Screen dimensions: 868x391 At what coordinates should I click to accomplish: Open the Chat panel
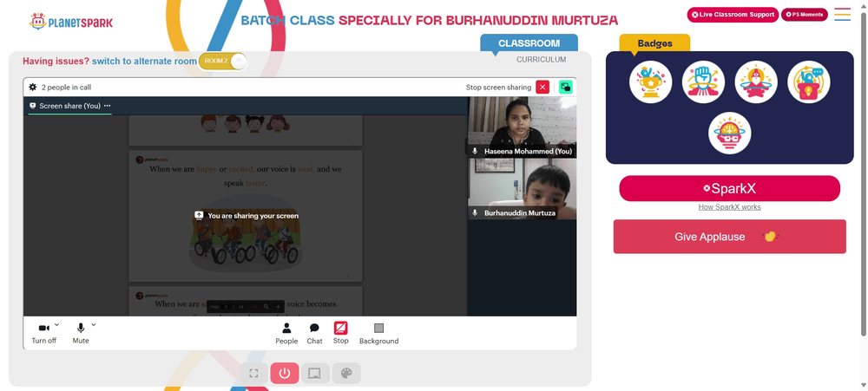pyautogui.click(x=314, y=334)
